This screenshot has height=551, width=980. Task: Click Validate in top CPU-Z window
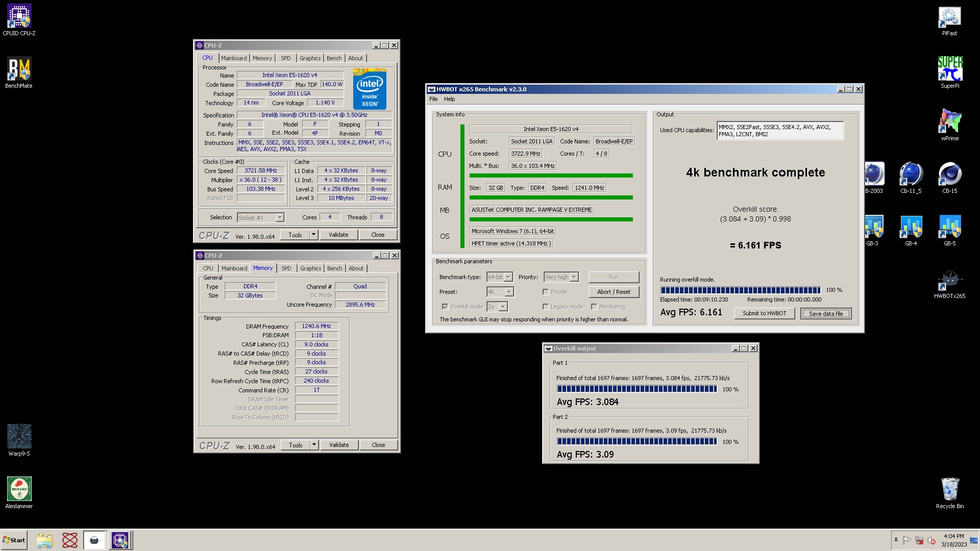(x=338, y=235)
